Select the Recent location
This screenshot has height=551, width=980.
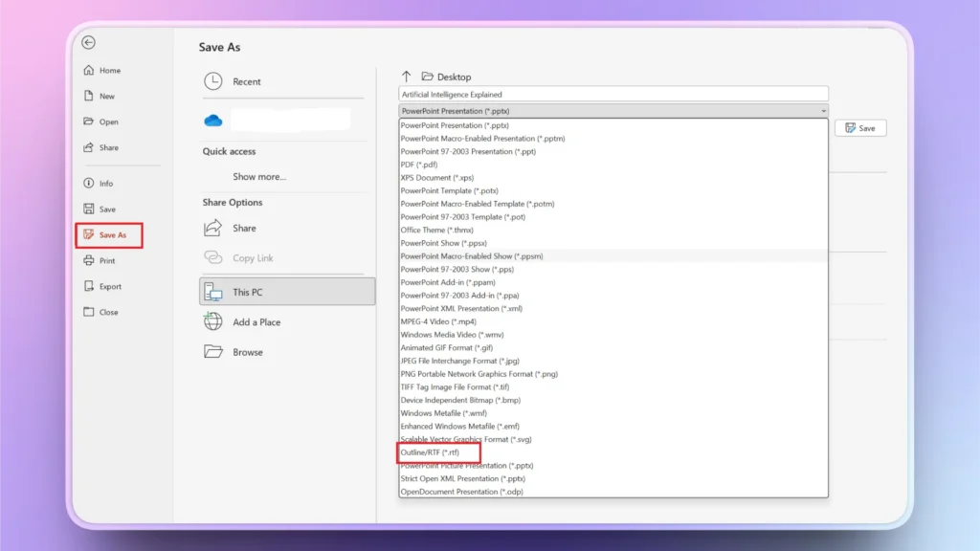coord(246,82)
